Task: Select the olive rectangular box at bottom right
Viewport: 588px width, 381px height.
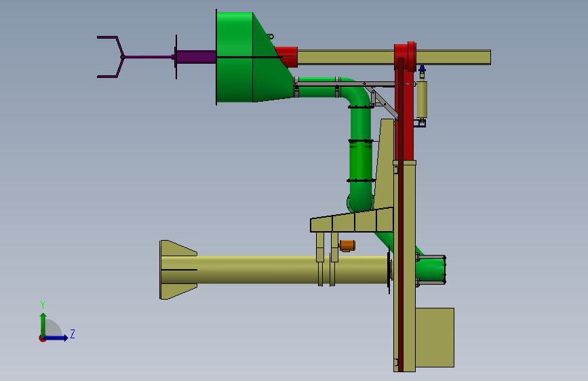Action: pyautogui.click(x=435, y=338)
